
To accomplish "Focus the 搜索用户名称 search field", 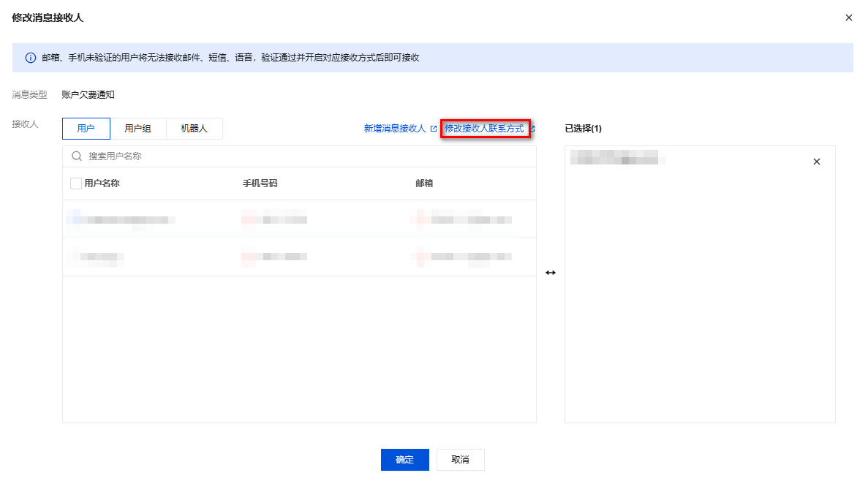I will tap(300, 156).
